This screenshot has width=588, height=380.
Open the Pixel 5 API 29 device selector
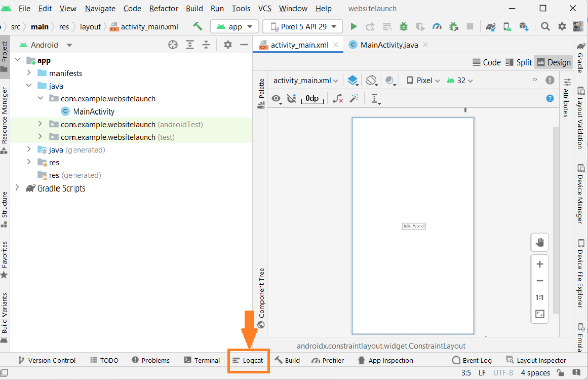click(302, 26)
